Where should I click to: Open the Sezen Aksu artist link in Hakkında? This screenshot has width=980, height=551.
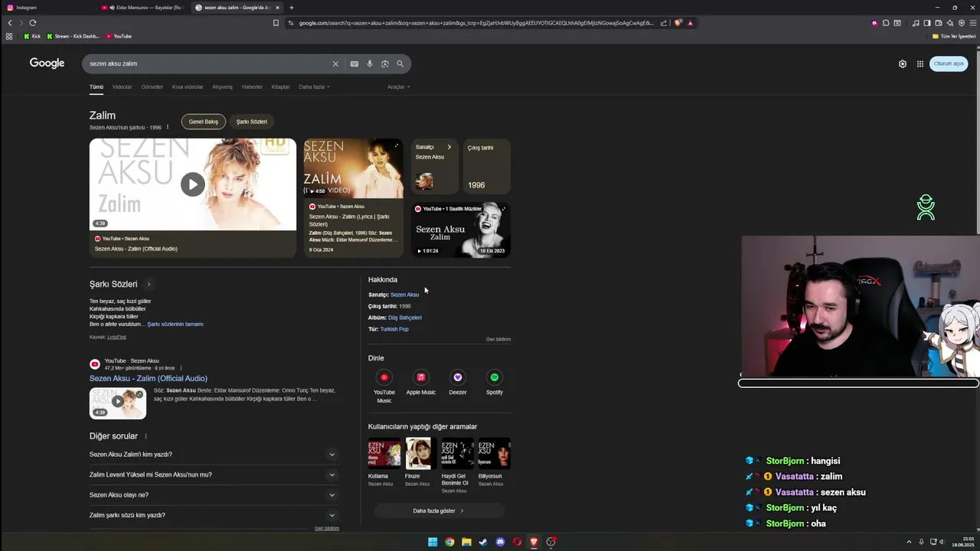tap(404, 295)
